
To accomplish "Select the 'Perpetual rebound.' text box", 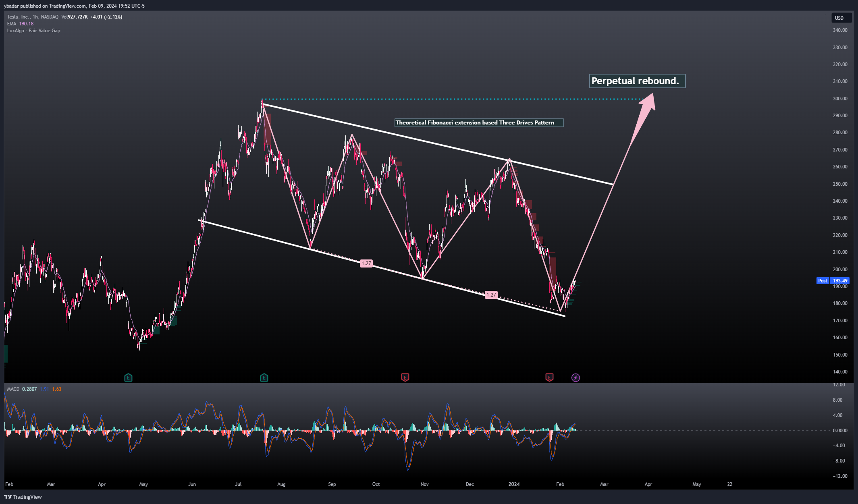I will tap(637, 81).
